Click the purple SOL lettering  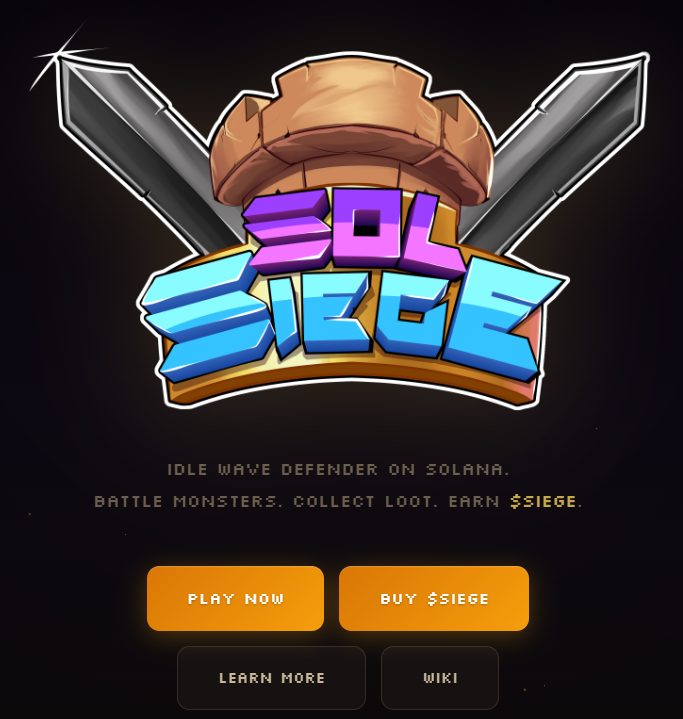[x=353, y=233]
